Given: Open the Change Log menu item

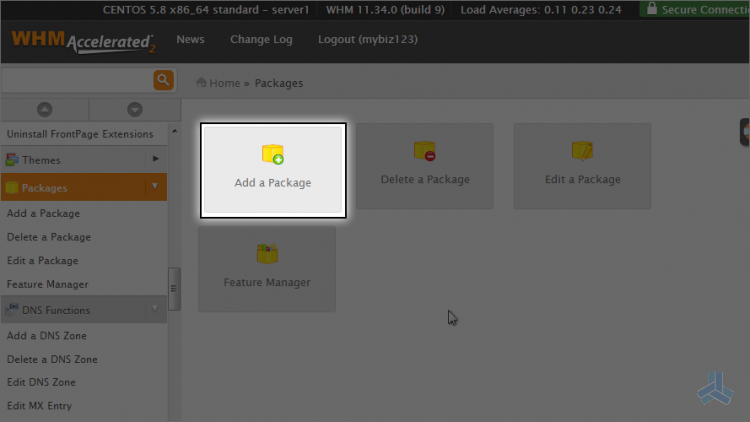Looking at the screenshot, I should (x=261, y=39).
